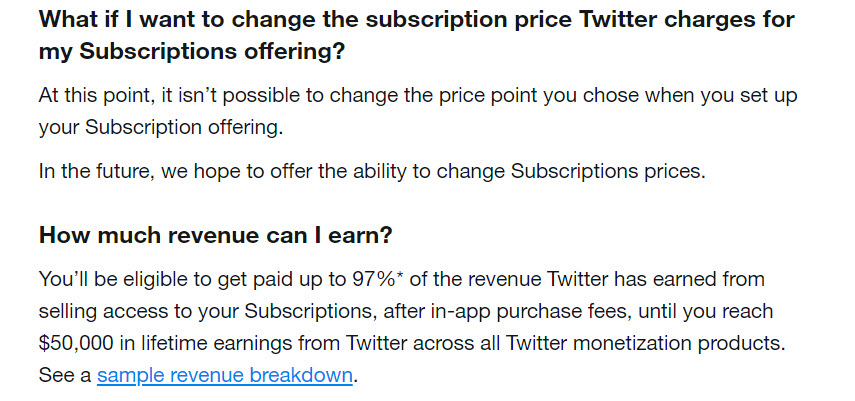
Task: Click the words 'my Subscriptions offering?' in the heading
Action: [192, 52]
